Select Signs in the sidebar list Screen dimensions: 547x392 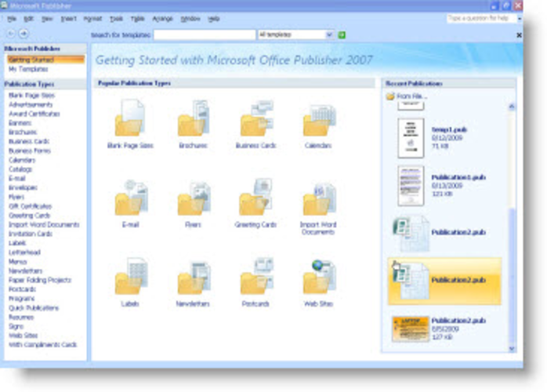click(x=16, y=326)
